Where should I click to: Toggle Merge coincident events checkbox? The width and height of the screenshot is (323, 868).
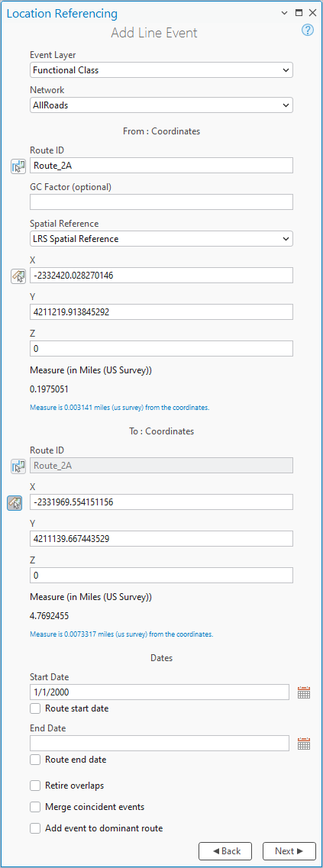35,807
